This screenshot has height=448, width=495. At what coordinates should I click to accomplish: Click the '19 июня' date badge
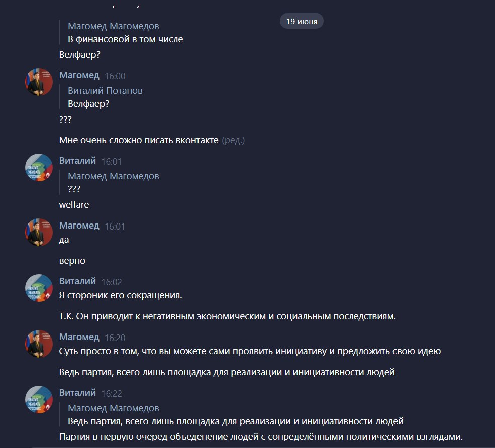pyautogui.click(x=302, y=21)
